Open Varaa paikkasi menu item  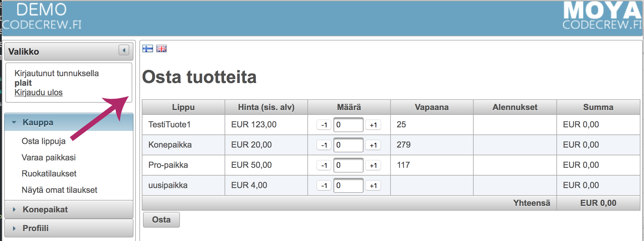point(49,157)
